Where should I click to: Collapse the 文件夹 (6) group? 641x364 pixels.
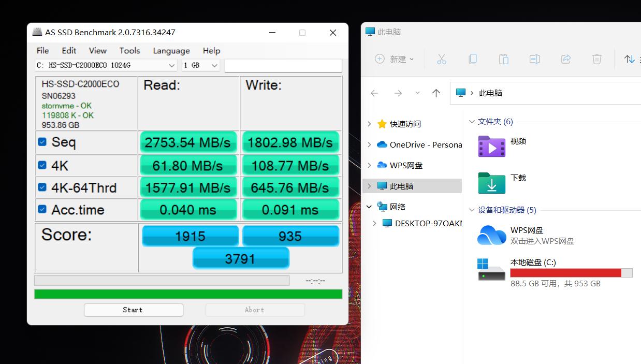[x=472, y=122]
